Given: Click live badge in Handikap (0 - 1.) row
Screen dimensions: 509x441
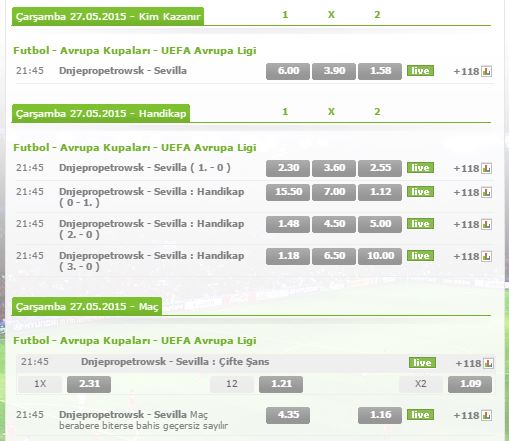Looking at the screenshot, I should (x=420, y=192).
